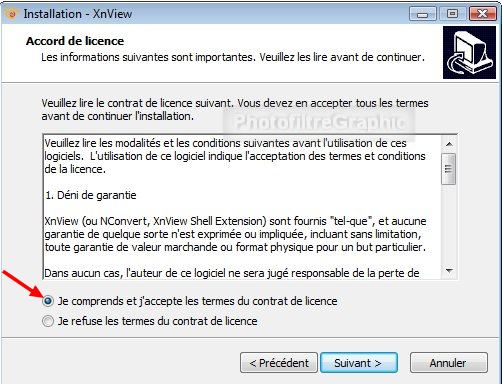Select the 'Je refuse les termes' radio button
The image size is (502, 384).
point(48,321)
